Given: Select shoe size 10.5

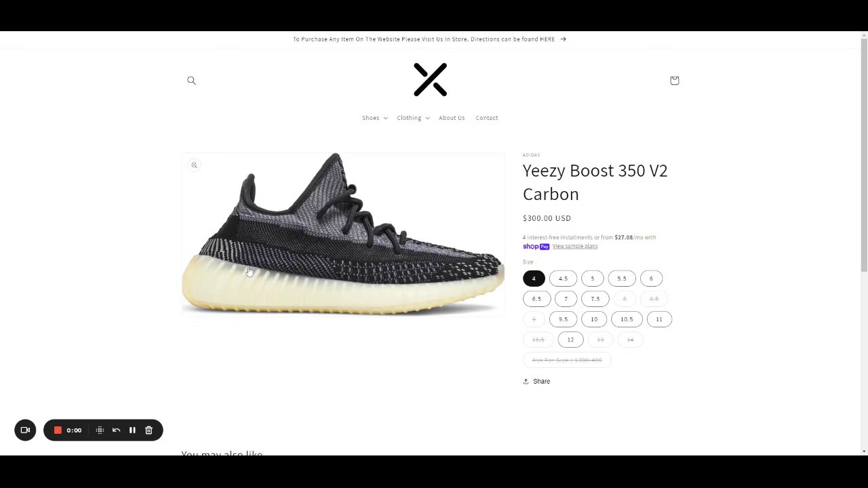Looking at the screenshot, I should pyautogui.click(x=627, y=319).
